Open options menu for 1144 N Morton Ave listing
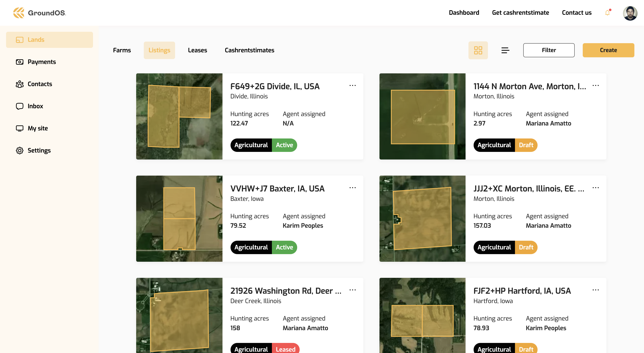The image size is (644, 353). pos(595,85)
